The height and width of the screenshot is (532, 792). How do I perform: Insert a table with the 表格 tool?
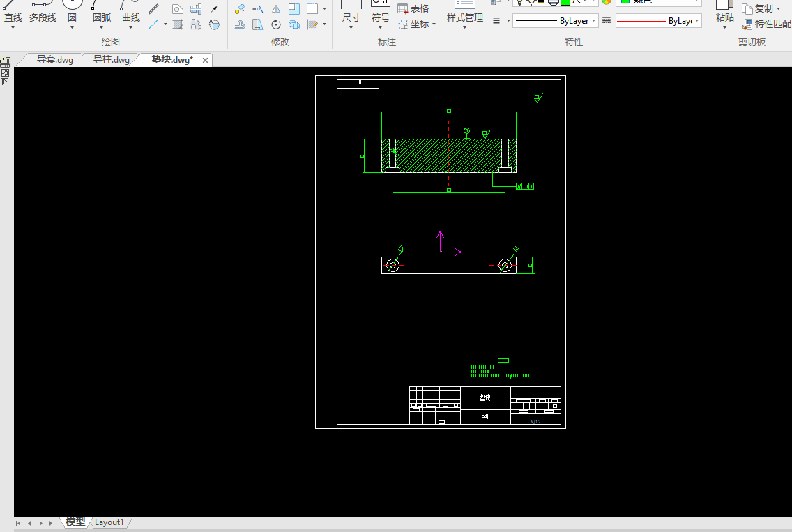[413, 8]
